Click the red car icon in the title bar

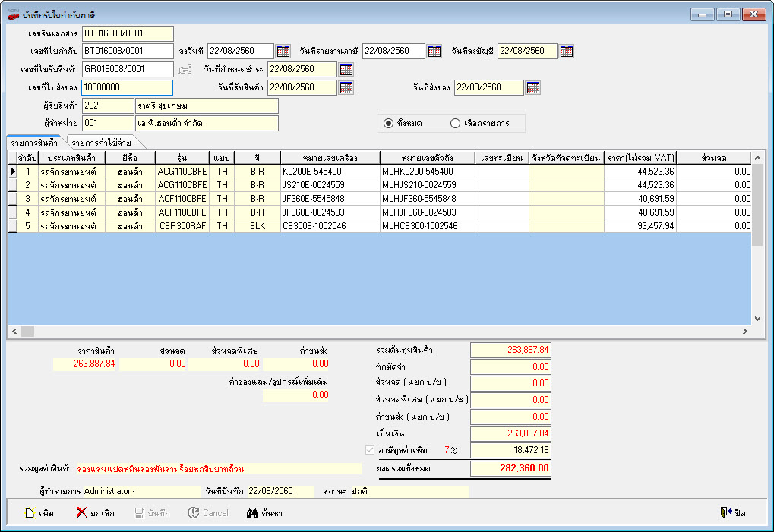tap(14, 14)
